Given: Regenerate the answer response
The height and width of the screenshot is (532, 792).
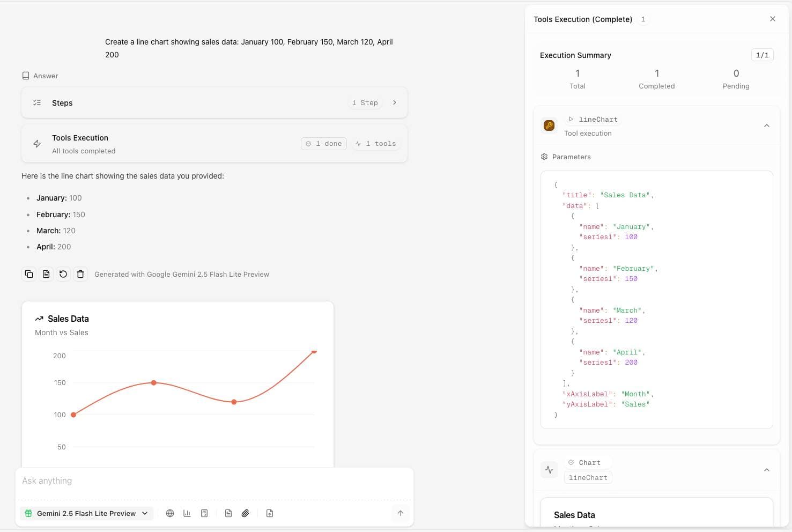Looking at the screenshot, I should (63, 274).
